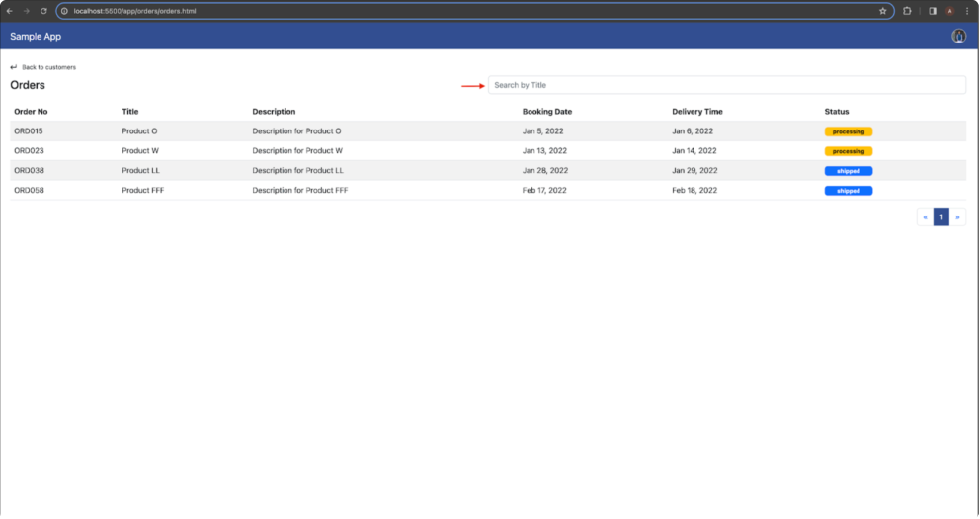980x519 pixels.
Task: Click the return arrow icon beside Back to customers
Action: [14, 67]
